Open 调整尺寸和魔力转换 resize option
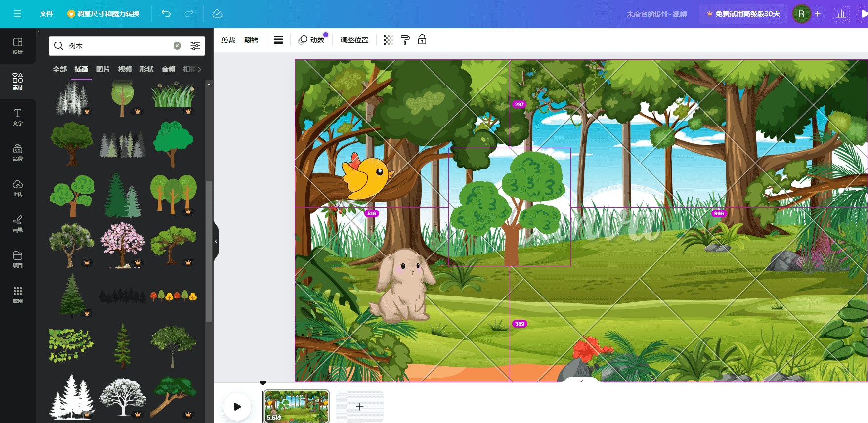 (x=103, y=14)
